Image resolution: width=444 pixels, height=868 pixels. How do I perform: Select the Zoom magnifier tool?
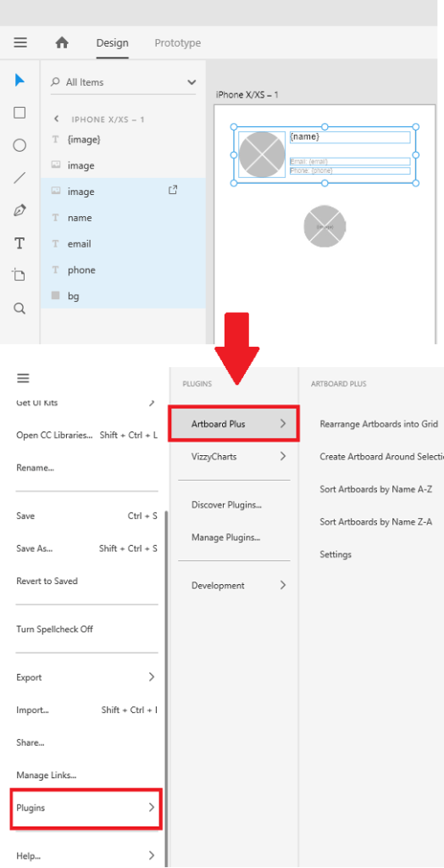[20, 309]
